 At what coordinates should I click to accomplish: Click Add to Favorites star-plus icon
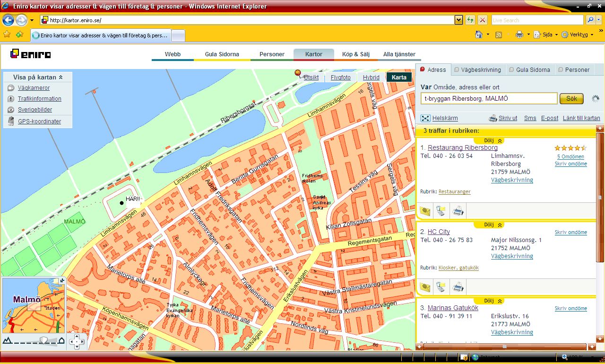[19, 35]
